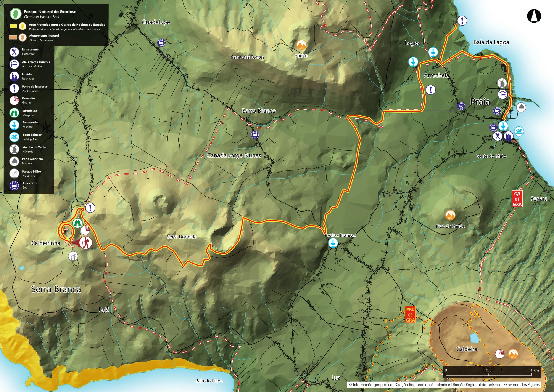Click the red GR 01 GRA trail marker
554x392 pixels.
[517, 199]
